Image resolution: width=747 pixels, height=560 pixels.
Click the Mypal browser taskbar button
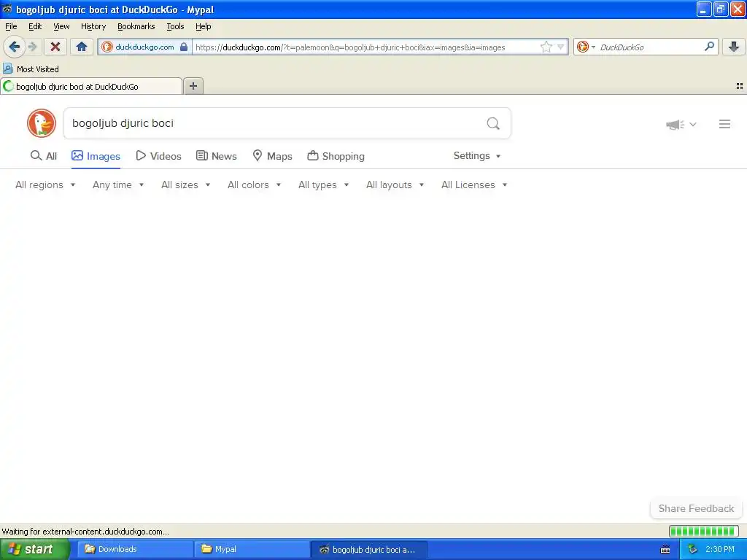(368, 549)
